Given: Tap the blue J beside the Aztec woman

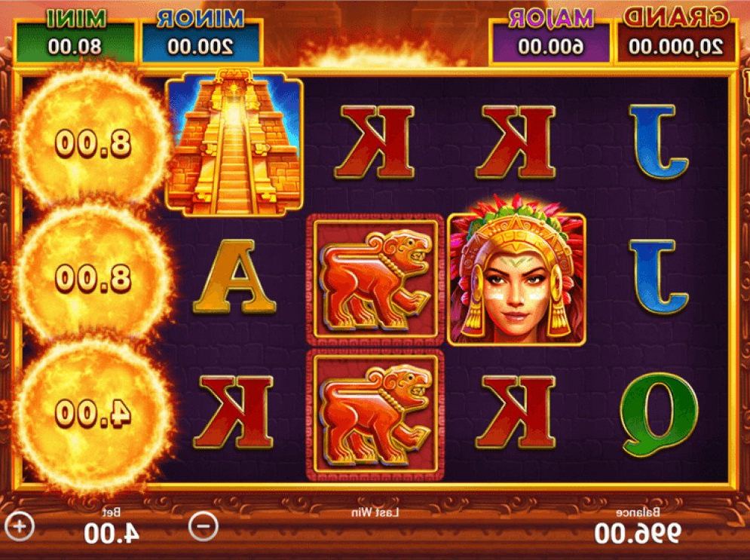Looking at the screenshot, I should [x=659, y=277].
